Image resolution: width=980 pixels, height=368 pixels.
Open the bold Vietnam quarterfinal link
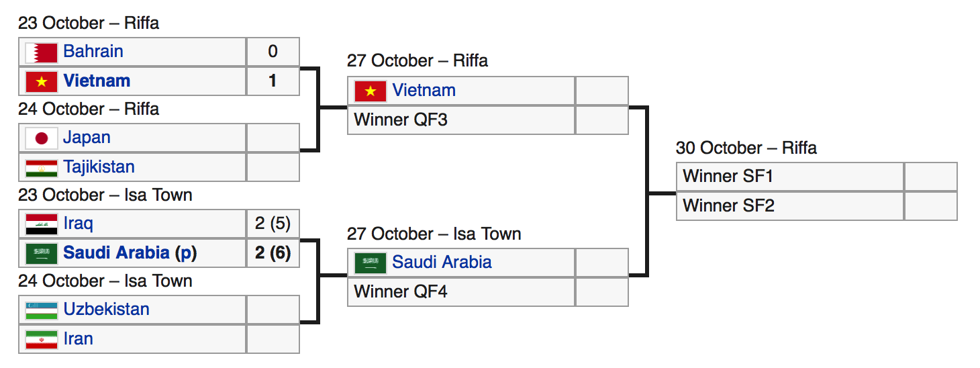[x=97, y=81]
